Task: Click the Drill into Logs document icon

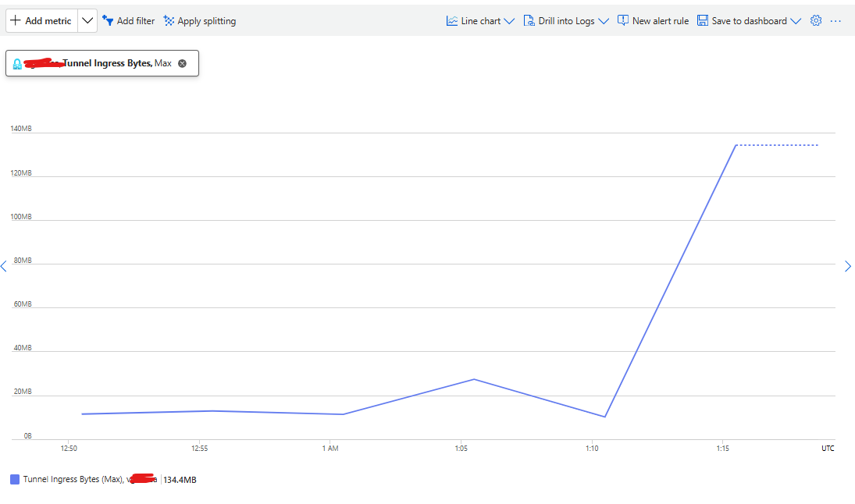Action: click(x=529, y=21)
